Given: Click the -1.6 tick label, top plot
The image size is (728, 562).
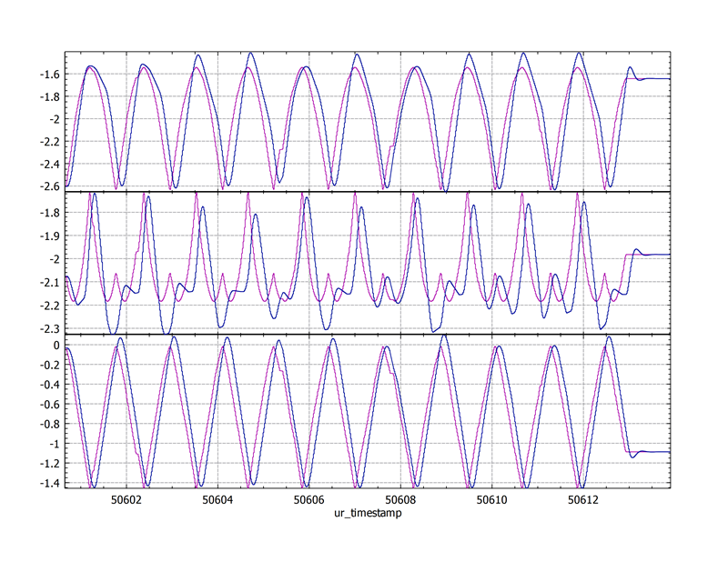Looking at the screenshot, I should [50, 75].
